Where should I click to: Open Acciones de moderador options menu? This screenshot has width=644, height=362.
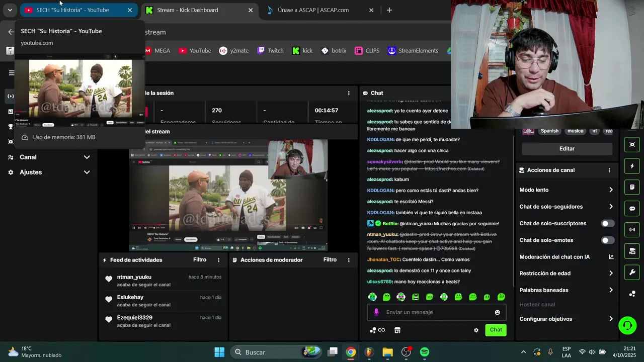coord(349,260)
